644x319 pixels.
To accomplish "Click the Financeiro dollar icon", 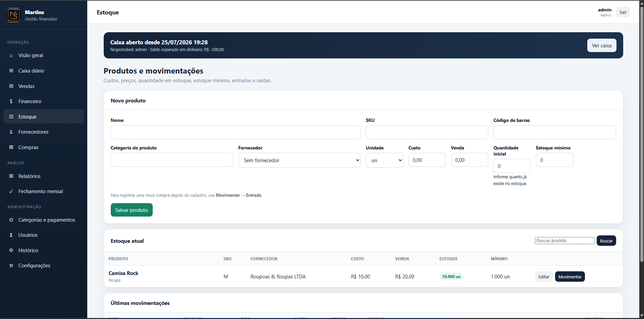I will [x=11, y=101].
